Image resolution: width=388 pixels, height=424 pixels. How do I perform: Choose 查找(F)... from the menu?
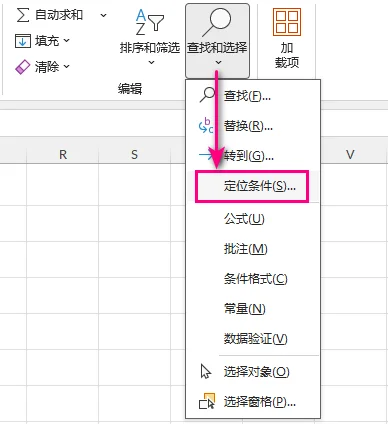[253, 96]
